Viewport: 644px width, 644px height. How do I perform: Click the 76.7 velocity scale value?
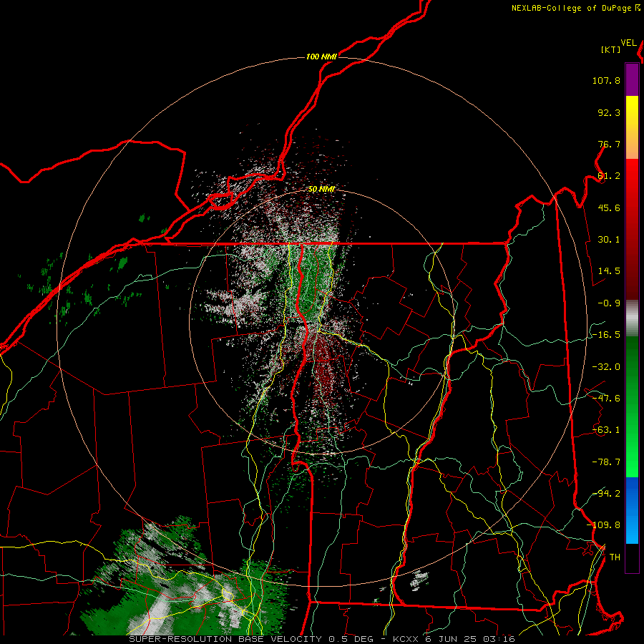coord(609,144)
